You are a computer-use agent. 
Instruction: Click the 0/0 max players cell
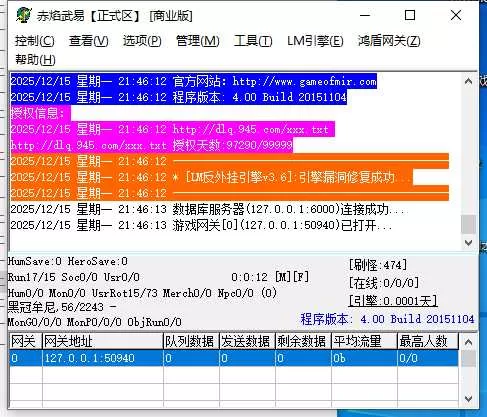[428, 358]
